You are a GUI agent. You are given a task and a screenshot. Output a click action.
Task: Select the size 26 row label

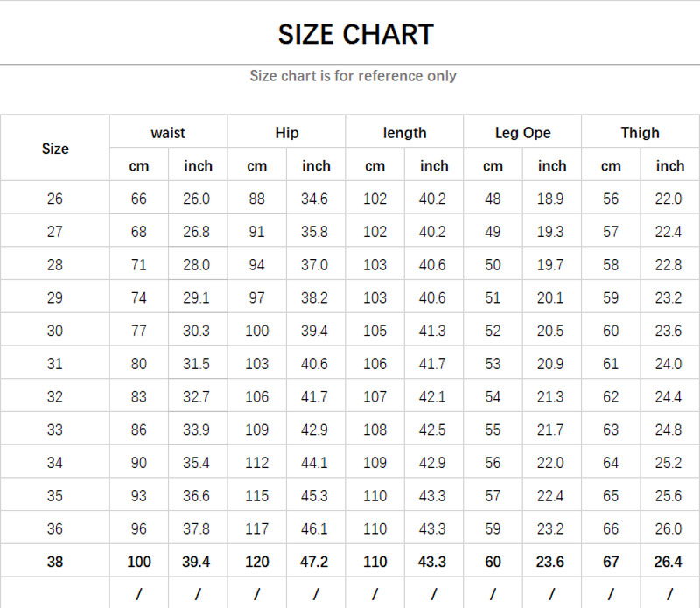pyautogui.click(x=55, y=199)
